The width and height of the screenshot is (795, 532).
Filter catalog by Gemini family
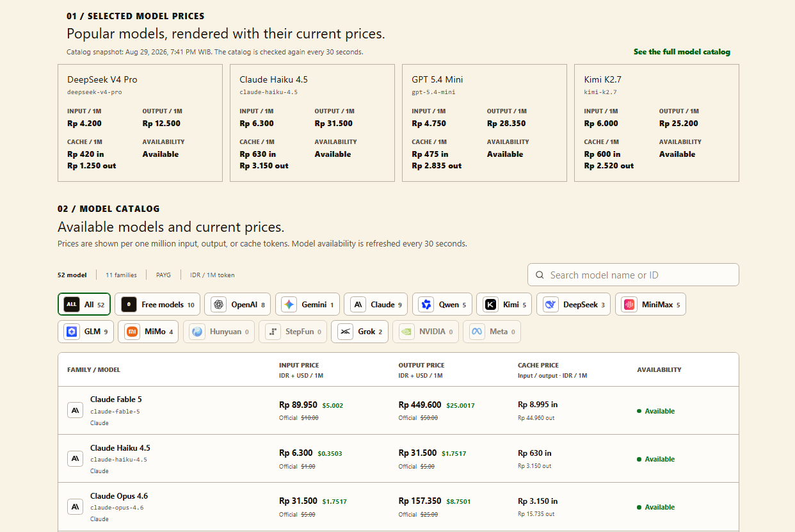(x=307, y=305)
